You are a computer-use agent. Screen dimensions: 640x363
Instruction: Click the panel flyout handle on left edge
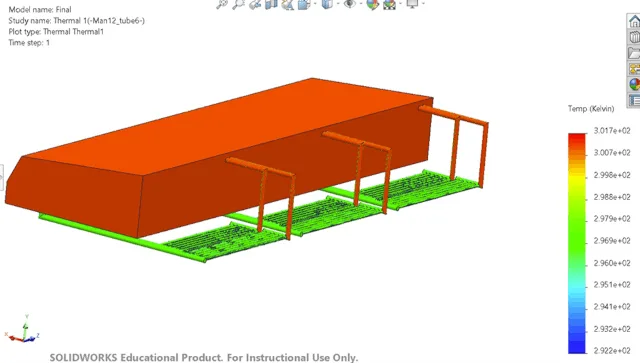[2, 178]
